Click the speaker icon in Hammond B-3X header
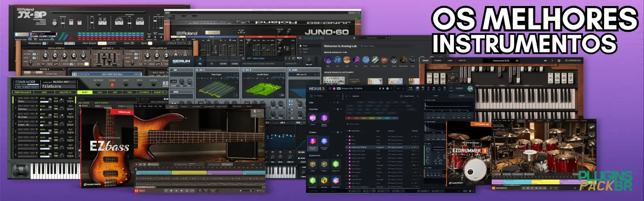644x201 pixels. (546, 61)
